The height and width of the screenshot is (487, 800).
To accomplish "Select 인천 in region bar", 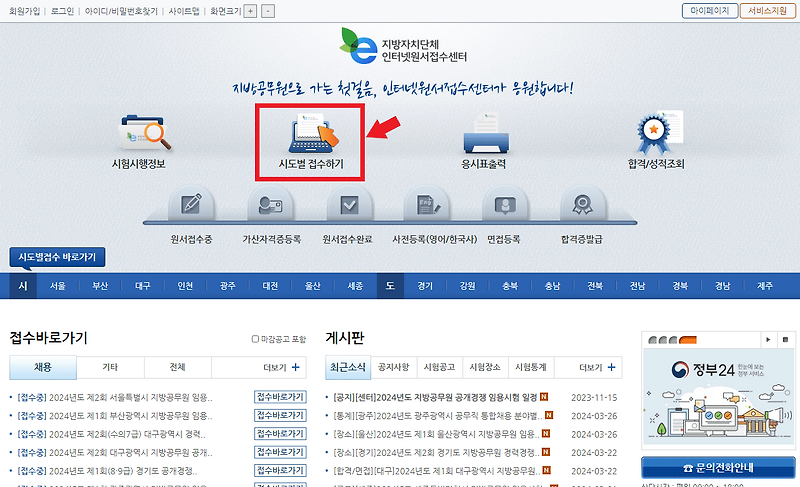I will click(x=185, y=286).
